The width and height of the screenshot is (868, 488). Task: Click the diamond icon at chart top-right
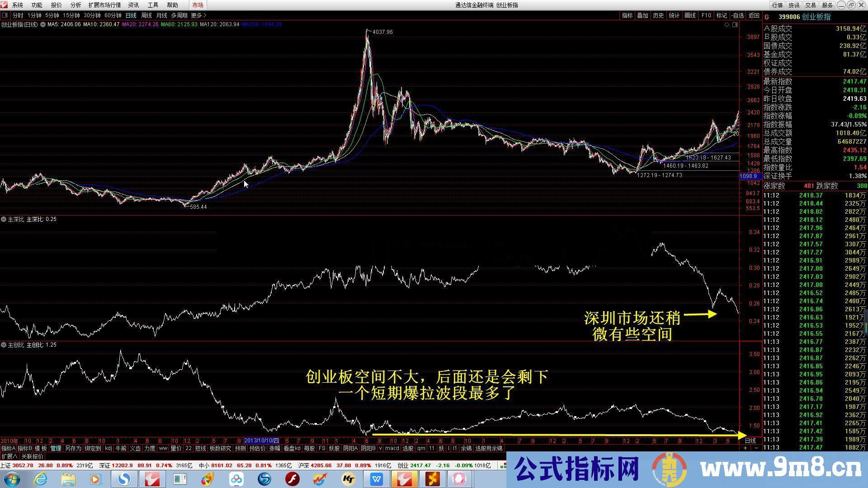[727, 25]
